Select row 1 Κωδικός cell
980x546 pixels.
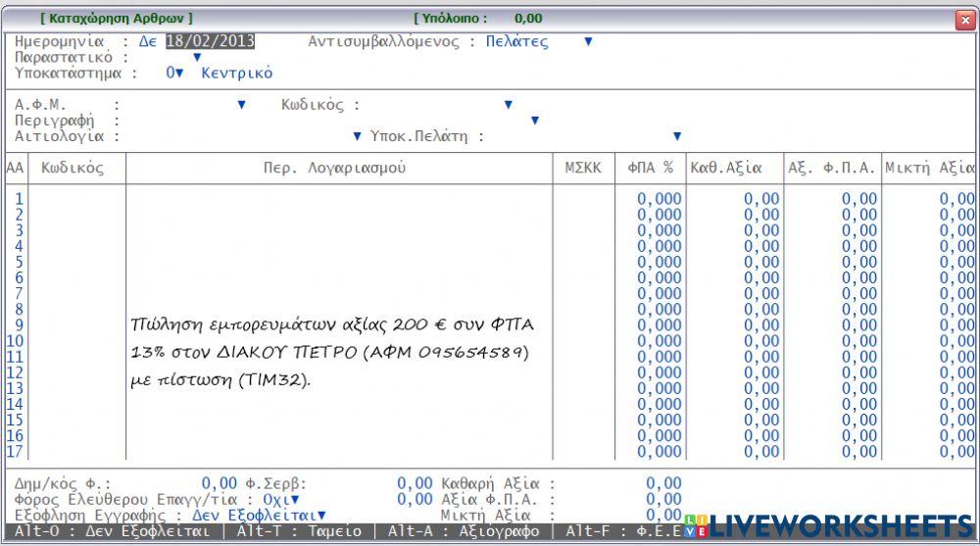[77, 199]
